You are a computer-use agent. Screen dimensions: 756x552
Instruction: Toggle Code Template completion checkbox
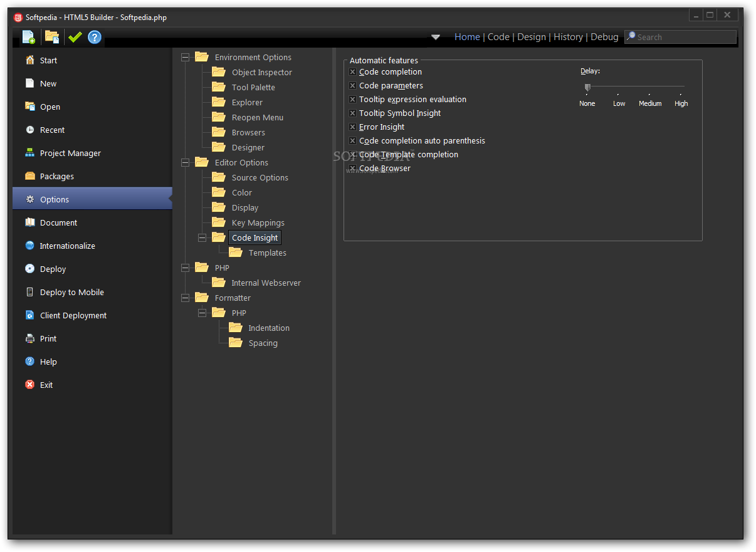coord(352,155)
